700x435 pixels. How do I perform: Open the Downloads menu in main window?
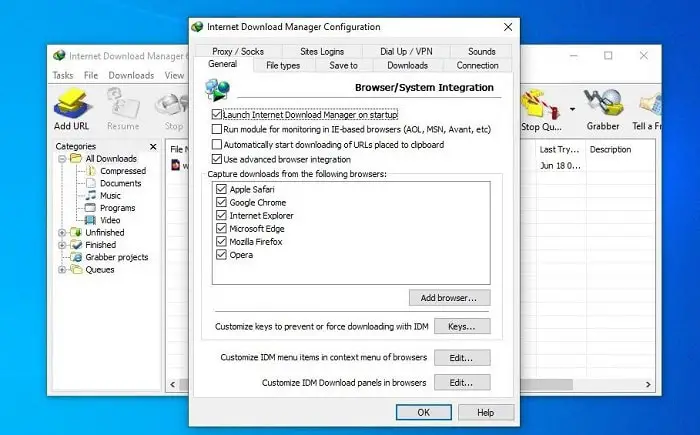coord(131,75)
